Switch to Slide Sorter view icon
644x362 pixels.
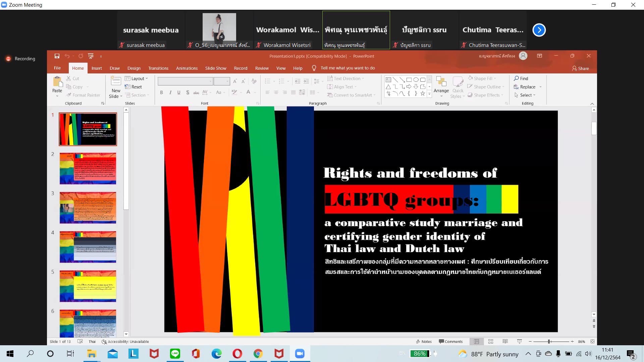(491, 342)
